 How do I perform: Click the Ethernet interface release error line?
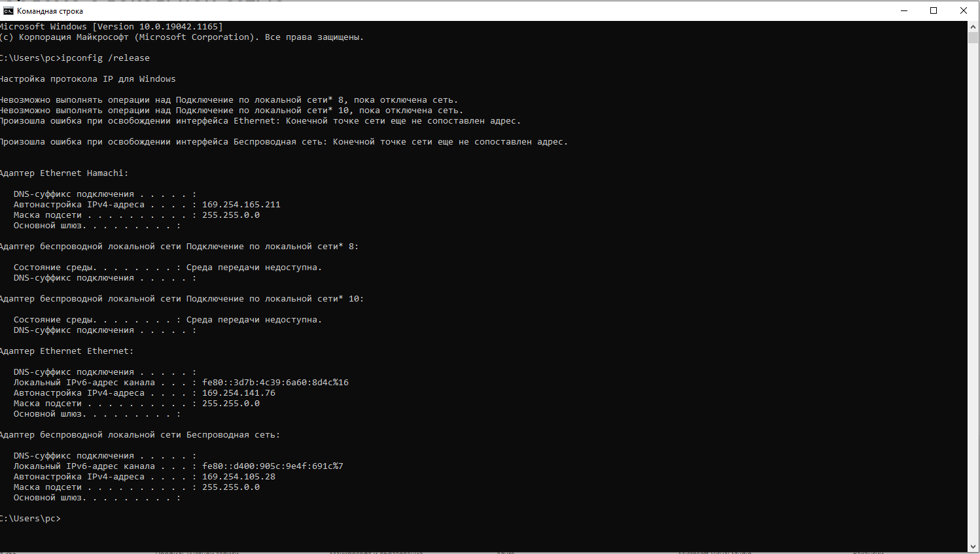point(260,121)
